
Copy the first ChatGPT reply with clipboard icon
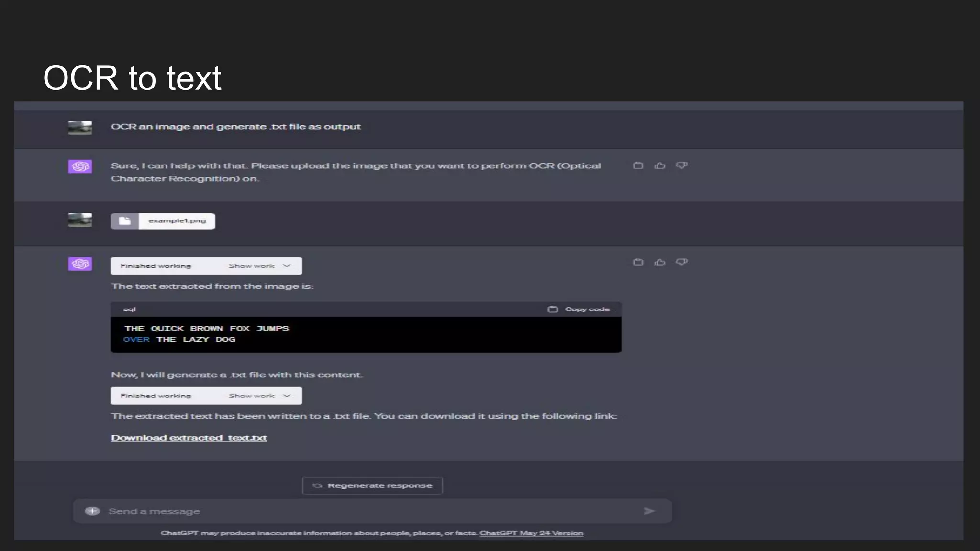click(638, 165)
